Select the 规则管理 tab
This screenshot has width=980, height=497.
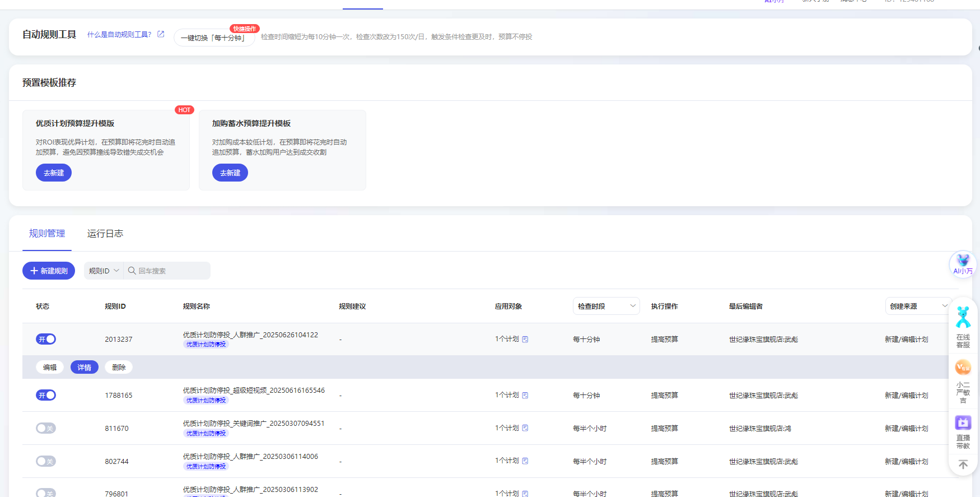click(x=47, y=234)
